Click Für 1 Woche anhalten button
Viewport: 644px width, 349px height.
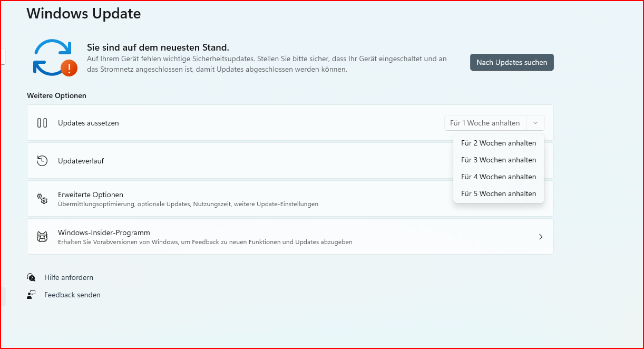tap(485, 123)
